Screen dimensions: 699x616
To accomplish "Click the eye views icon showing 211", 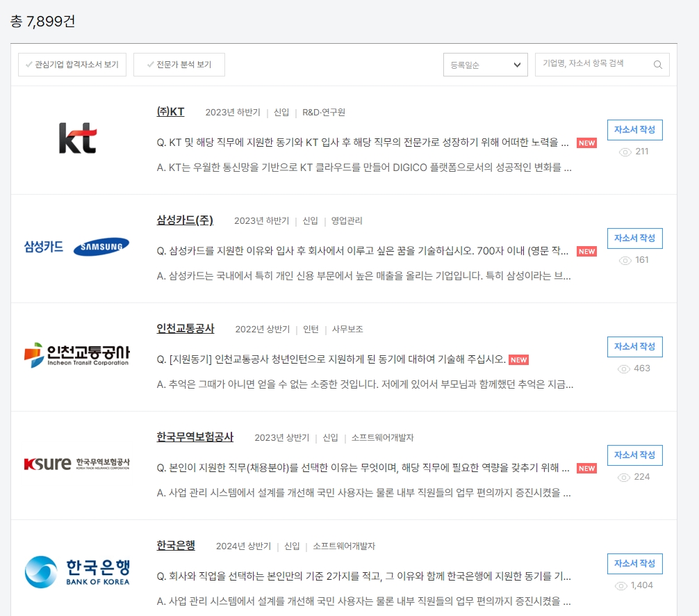I will pyautogui.click(x=625, y=152).
